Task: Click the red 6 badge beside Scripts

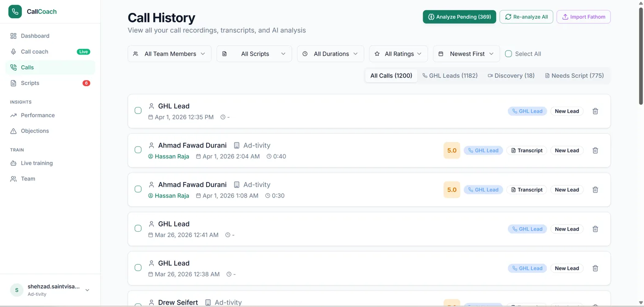Action: (86, 83)
